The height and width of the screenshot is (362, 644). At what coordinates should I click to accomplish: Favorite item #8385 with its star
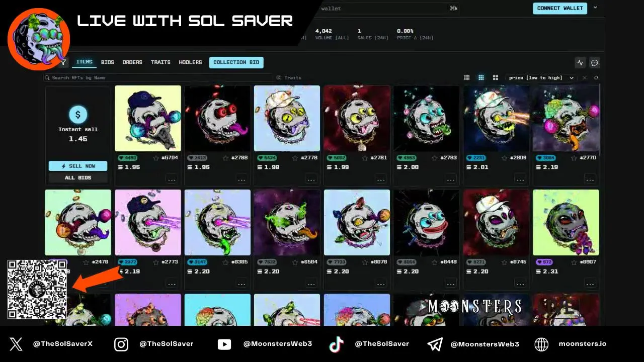(x=226, y=262)
